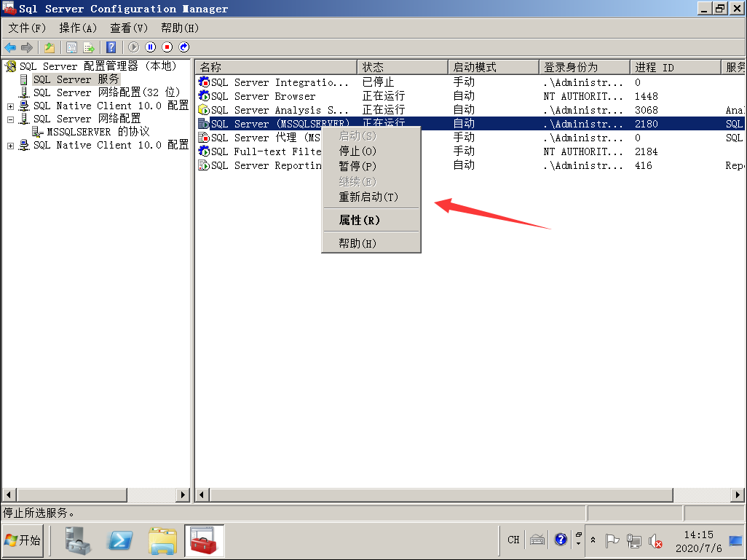Expand last SQL Native Client 10.0 node
Screen dimensions: 747x560
(10, 146)
